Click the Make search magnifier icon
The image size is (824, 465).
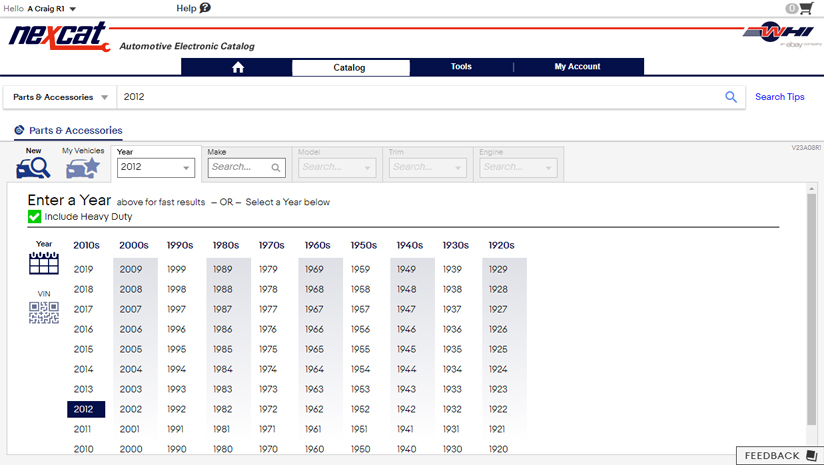(275, 168)
